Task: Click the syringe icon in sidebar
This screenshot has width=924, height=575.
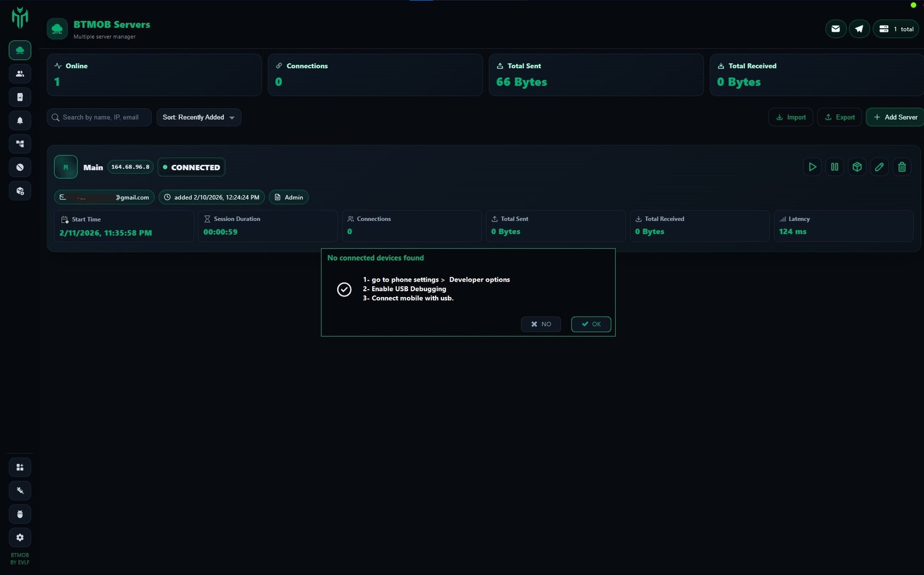Action: (x=20, y=491)
